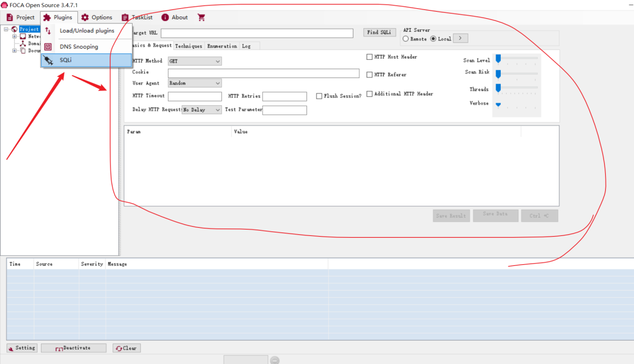Click the Find SQLi button

[x=379, y=32]
